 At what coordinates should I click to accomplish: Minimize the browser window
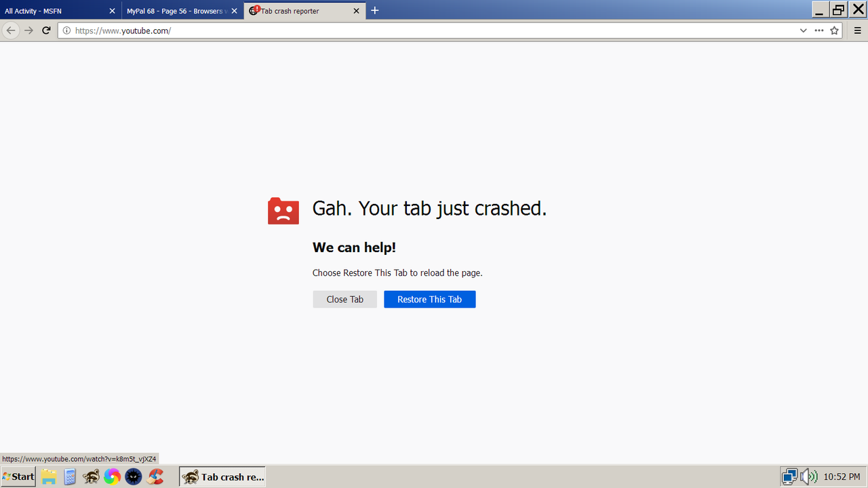pos(820,9)
